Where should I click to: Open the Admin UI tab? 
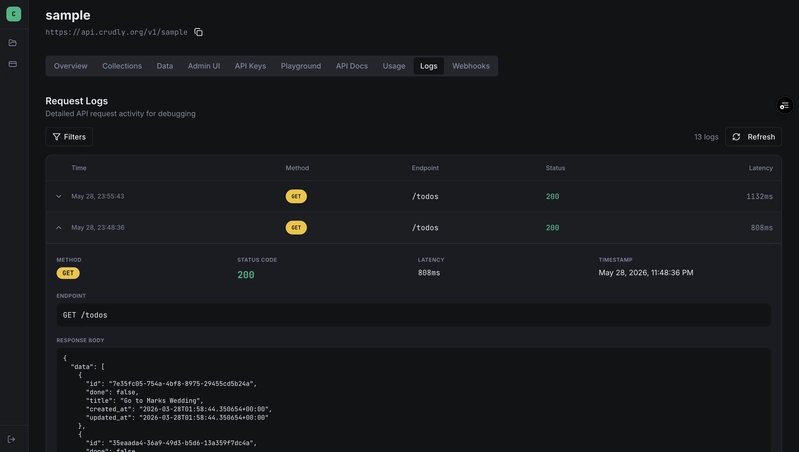(x=204, y=66)
